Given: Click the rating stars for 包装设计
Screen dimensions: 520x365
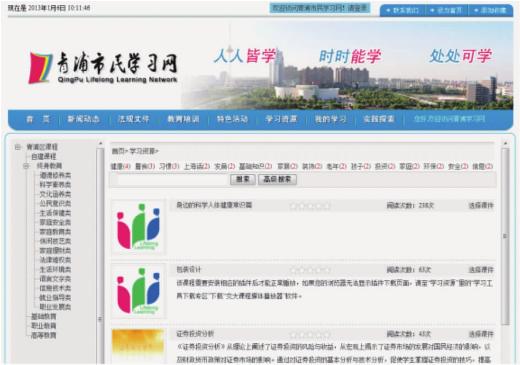Looking at the screenshot, I should (310, 270).
